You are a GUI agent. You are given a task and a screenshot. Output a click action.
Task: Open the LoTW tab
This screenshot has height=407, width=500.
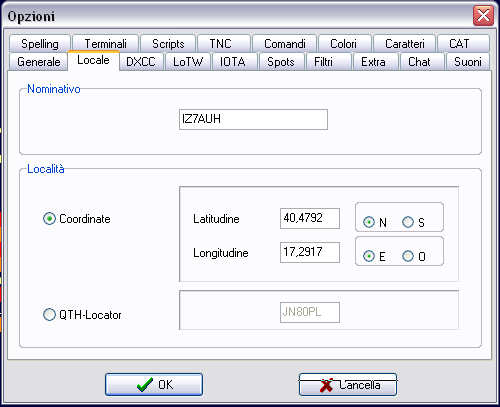coord(188,62)
